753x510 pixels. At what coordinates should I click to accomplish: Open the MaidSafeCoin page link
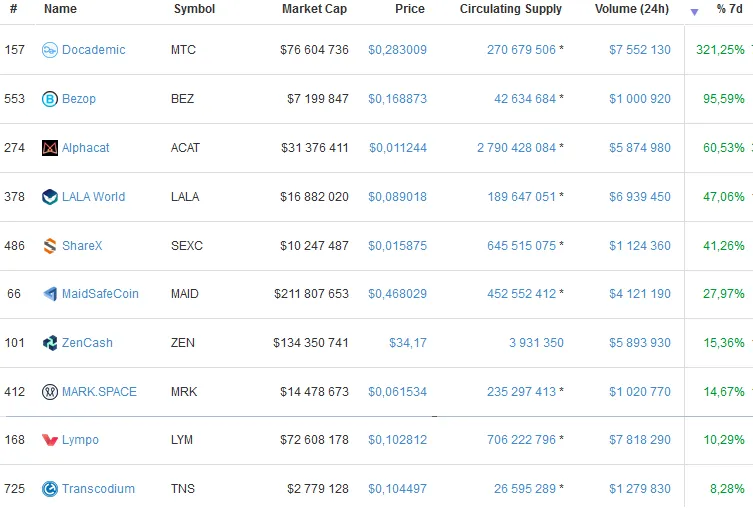(x=100, y=294)
